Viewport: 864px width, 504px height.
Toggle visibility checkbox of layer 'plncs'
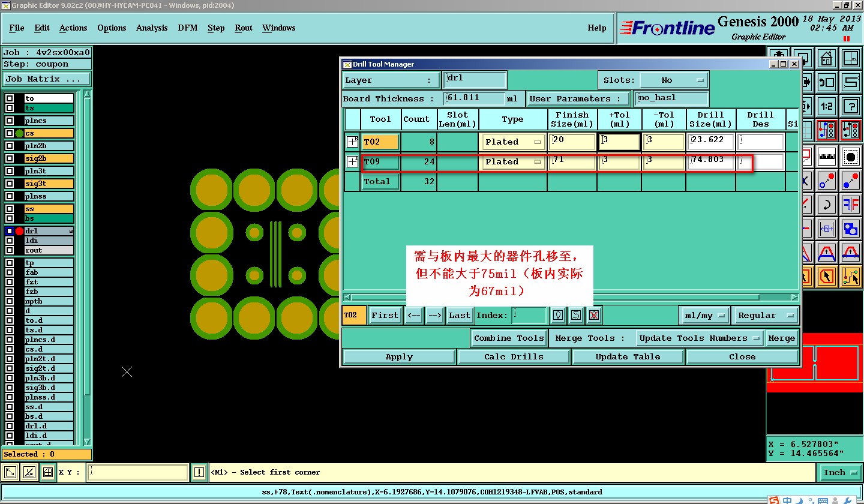[10, 121]
